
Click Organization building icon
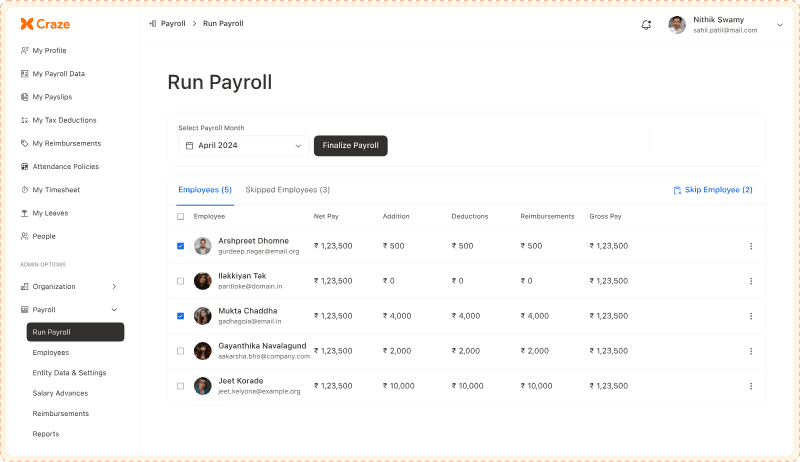24,287
